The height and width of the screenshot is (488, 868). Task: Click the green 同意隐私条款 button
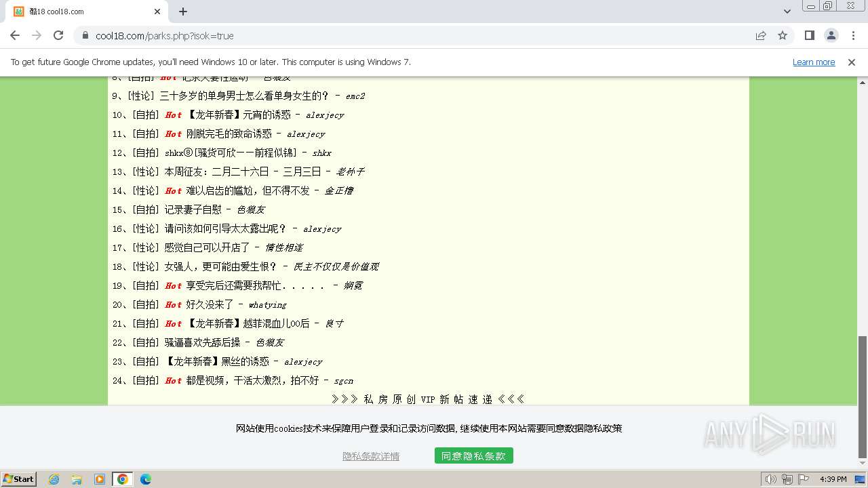(x=474, y=456)
